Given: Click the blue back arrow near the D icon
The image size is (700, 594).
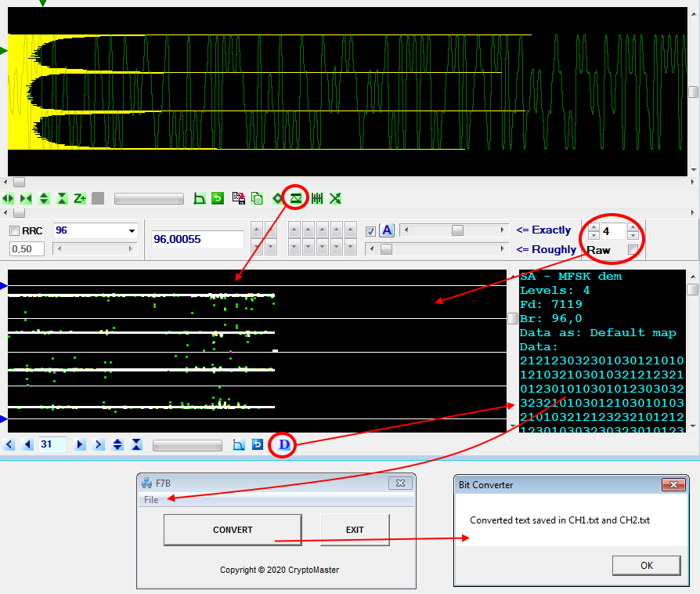Looking at the screenshot, I should 258,444.
